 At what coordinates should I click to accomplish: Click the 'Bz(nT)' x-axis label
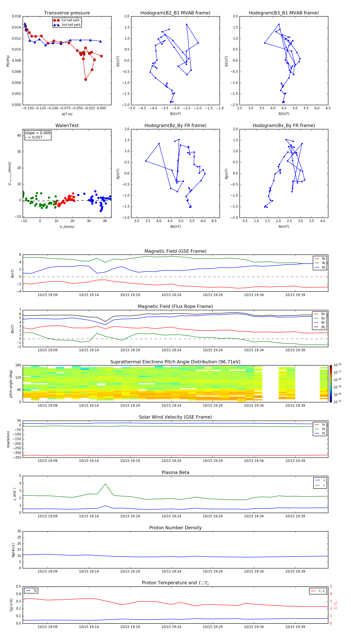pos(175,227)
